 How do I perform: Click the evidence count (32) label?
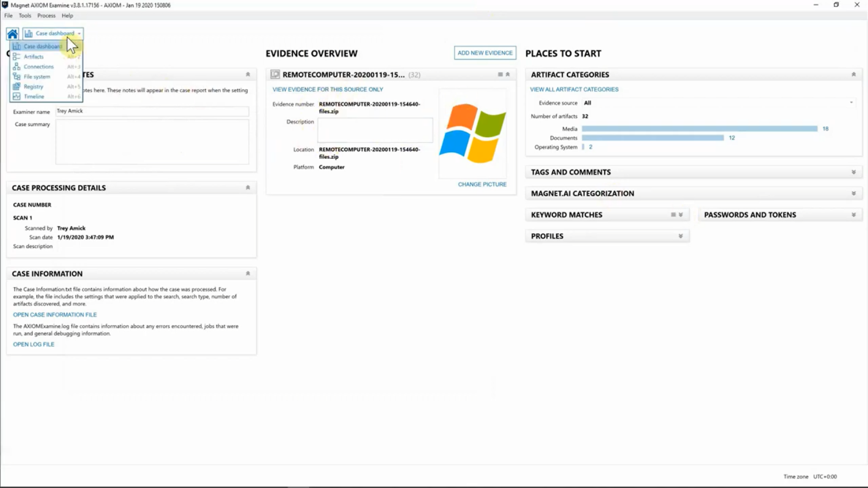[x=414, y=75]
